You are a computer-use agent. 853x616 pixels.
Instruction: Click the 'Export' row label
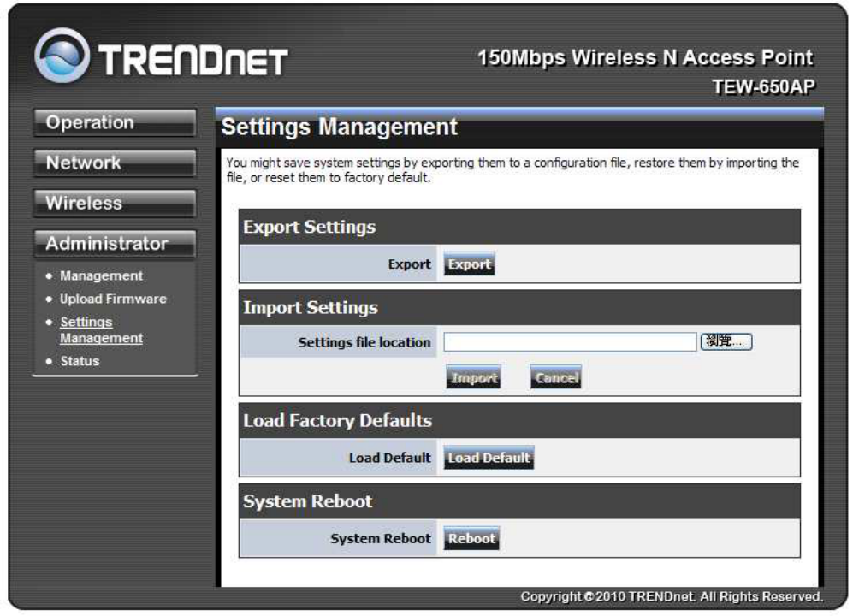point(409,264)
